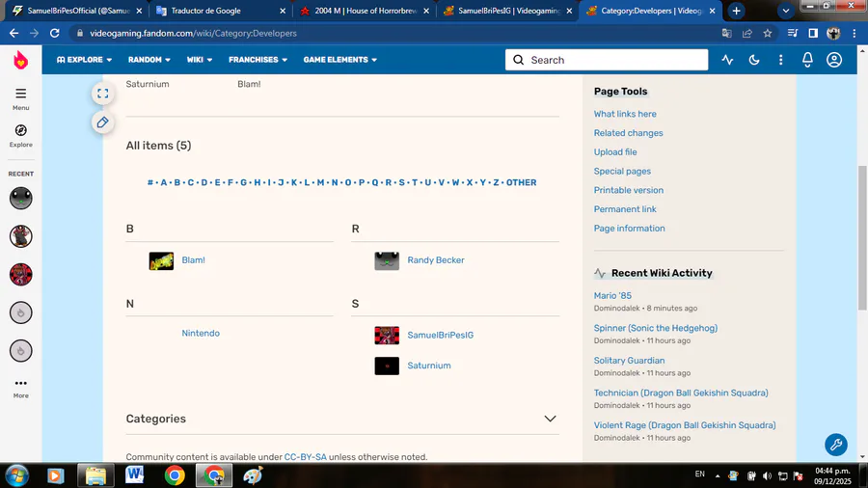This screenshot has width=868, height=488.
Task: Toggle dark mode moon icon
Action: click(x=754, y=60)
